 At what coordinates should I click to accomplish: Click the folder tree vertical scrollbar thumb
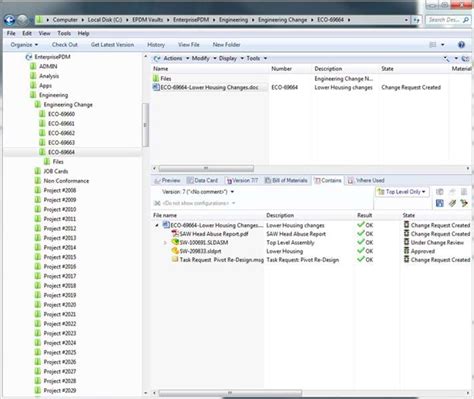[x=145, y=125]
